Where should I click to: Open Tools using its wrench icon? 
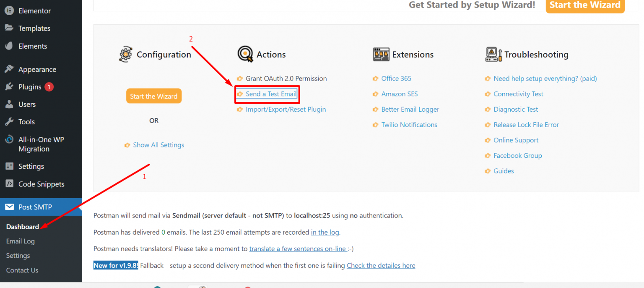tap(9, 122)
